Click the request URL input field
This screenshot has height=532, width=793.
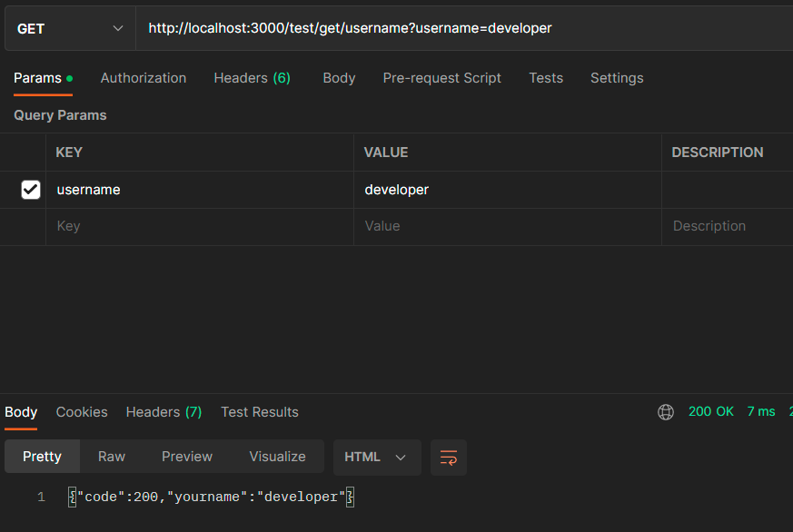pyautogui.click(x=464, y=29)
